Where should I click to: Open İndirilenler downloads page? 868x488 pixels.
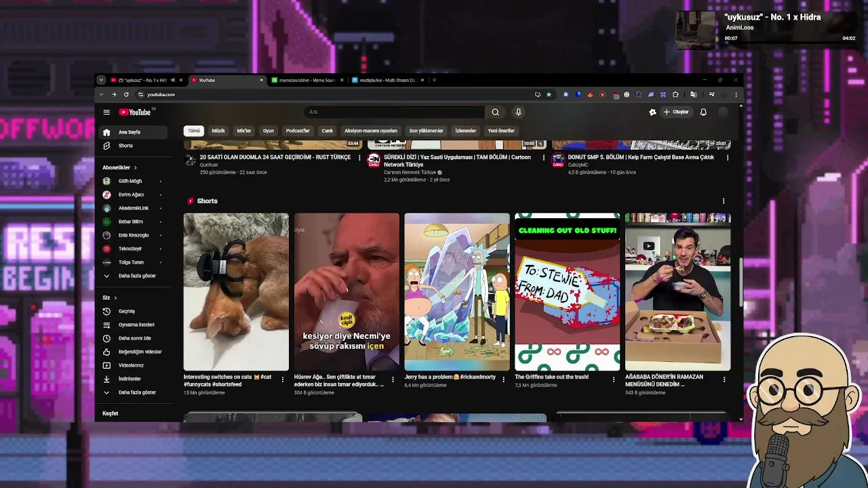pos(134,379)
